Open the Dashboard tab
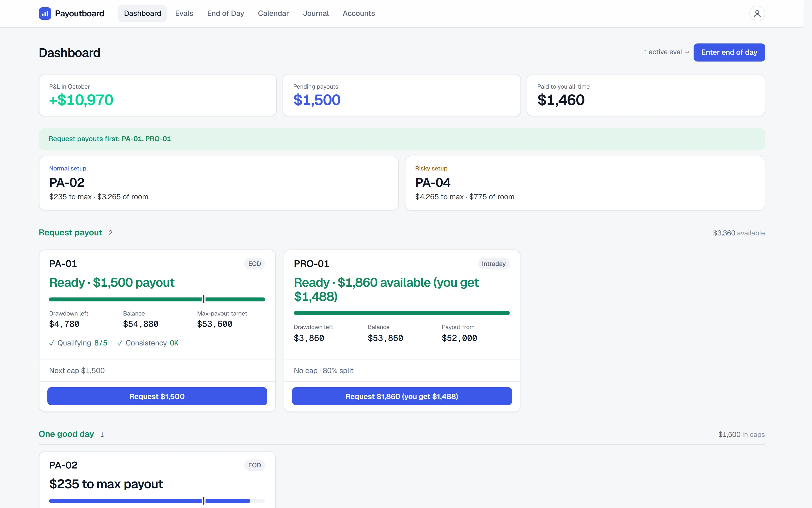This screenshot has height=508, width=812. pyautogui.click(x=142, y=14)
